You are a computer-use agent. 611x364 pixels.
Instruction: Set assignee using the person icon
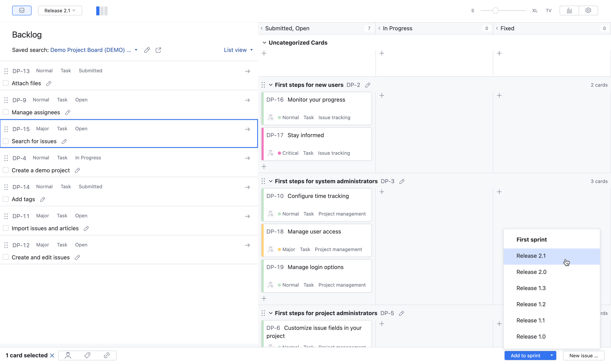coord(68,356)
